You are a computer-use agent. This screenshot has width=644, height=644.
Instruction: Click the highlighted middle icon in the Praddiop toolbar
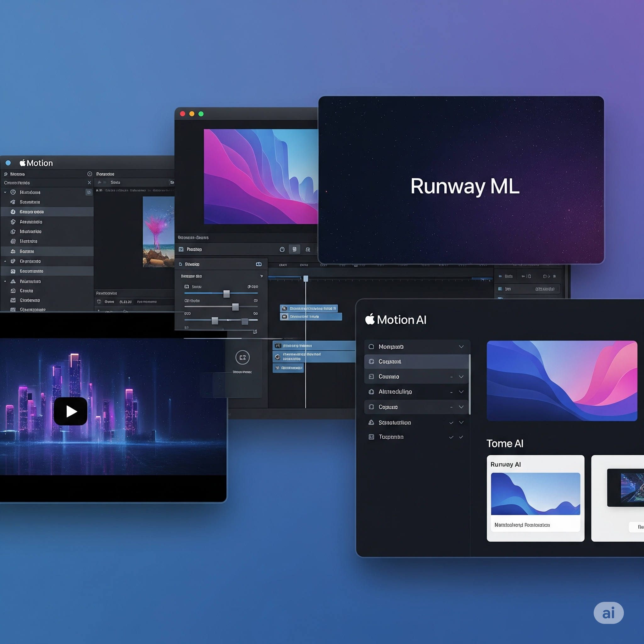[x=294, y=249]
